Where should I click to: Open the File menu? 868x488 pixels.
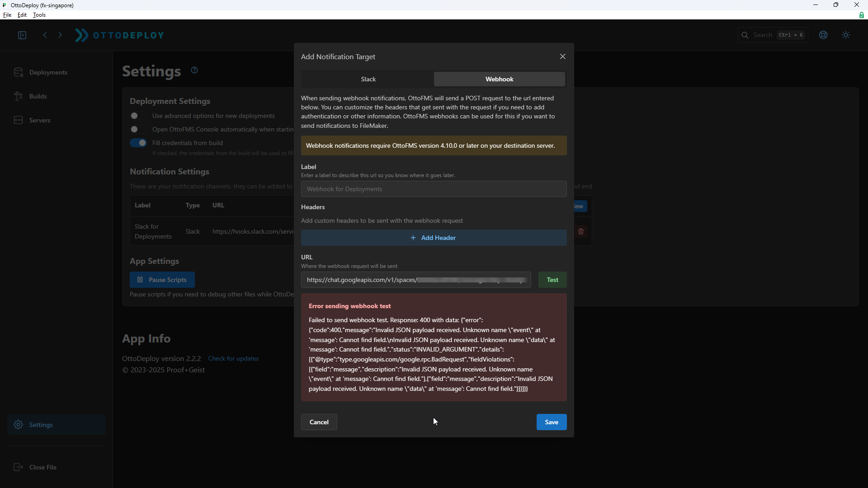tap(7, 15)
